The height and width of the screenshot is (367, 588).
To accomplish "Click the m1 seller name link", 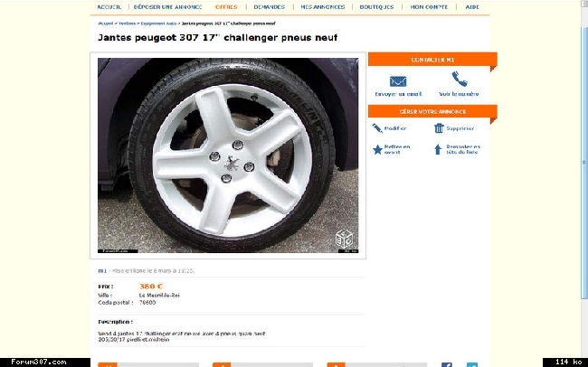I will click(102, 270).
